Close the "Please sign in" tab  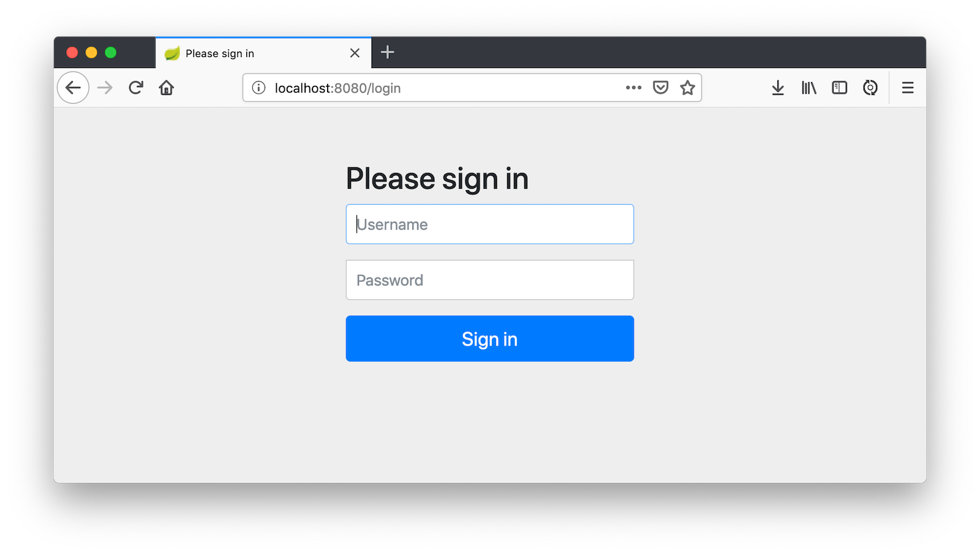(355, 53)
